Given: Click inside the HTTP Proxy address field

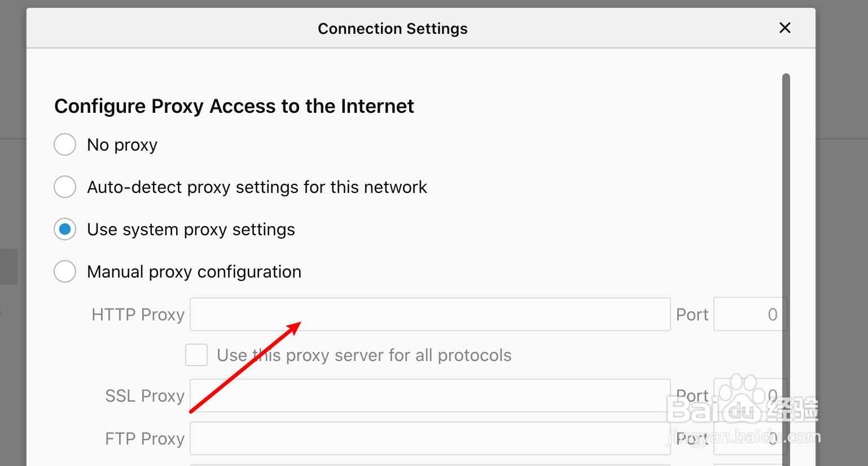Looking at the screenshot, I should [x=429, y=314].
